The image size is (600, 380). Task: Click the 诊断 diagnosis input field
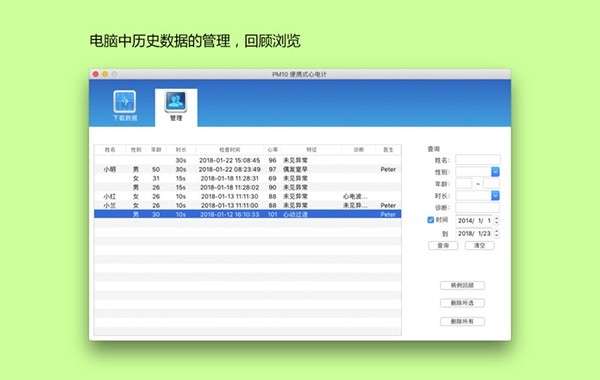coord(478,207)
